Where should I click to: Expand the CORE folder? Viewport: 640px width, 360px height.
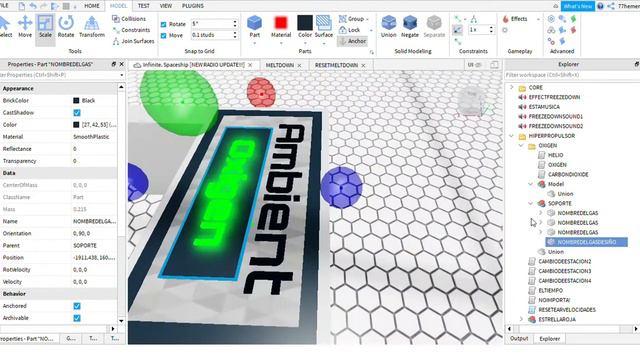(x=511, y=87)
